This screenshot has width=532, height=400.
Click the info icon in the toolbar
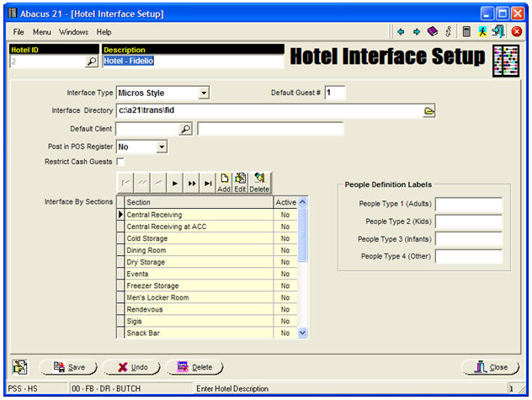[449, 32]
